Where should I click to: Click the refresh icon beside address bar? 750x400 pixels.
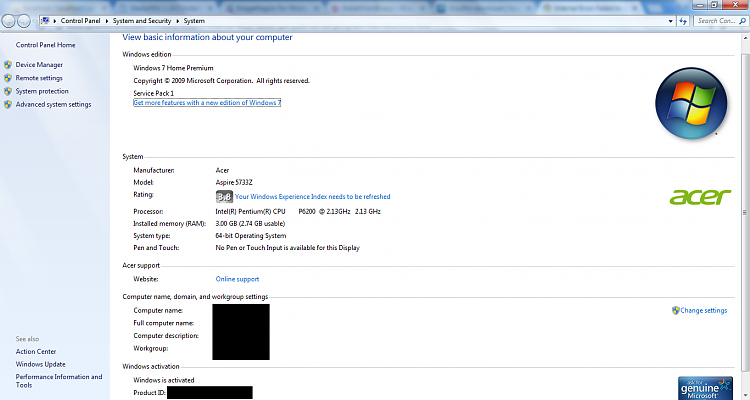click(683, 21)
